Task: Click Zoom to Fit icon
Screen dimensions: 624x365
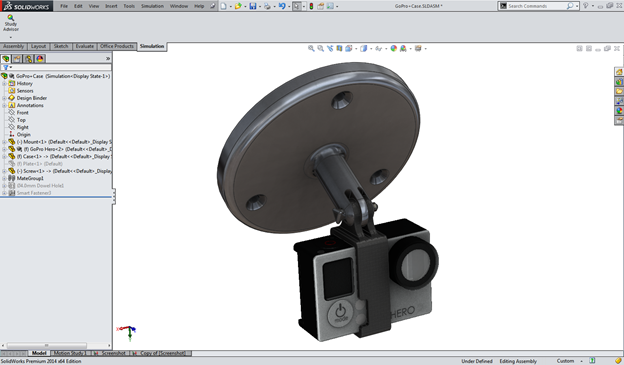Action: (x=311, y=49)
